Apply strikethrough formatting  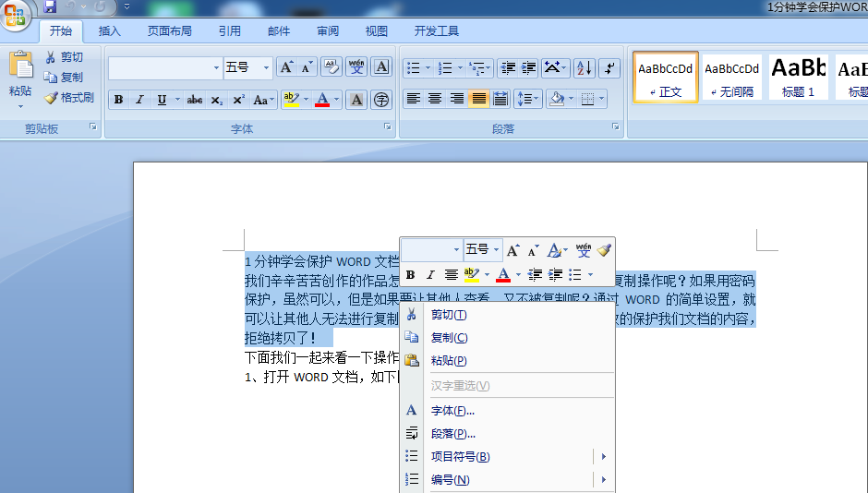click(x=194, y=100)
